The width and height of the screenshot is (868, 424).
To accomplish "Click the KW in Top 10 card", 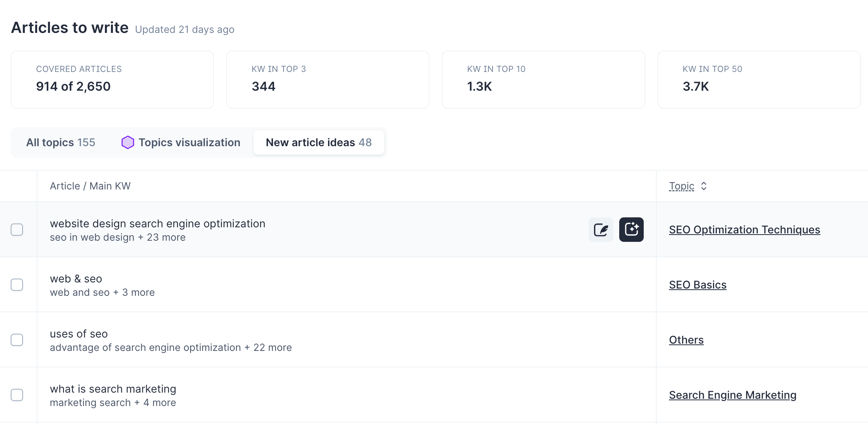I will click(543, 80).
